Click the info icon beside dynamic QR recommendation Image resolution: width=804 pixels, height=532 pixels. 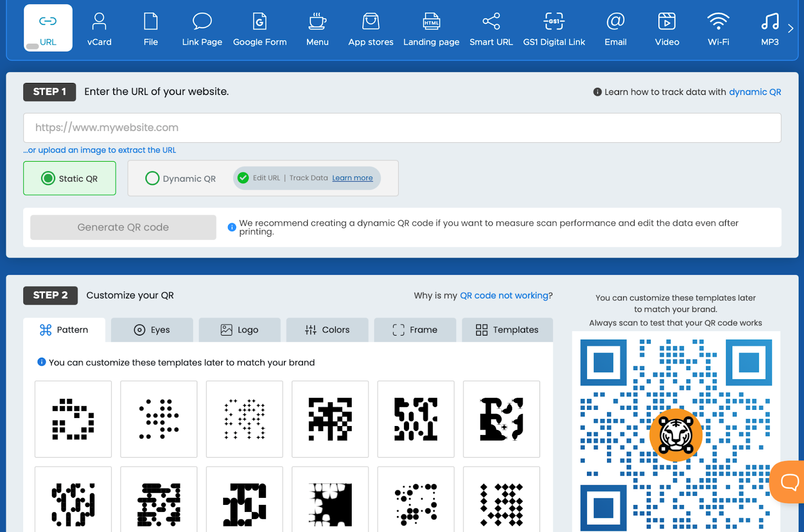[232, 227]
